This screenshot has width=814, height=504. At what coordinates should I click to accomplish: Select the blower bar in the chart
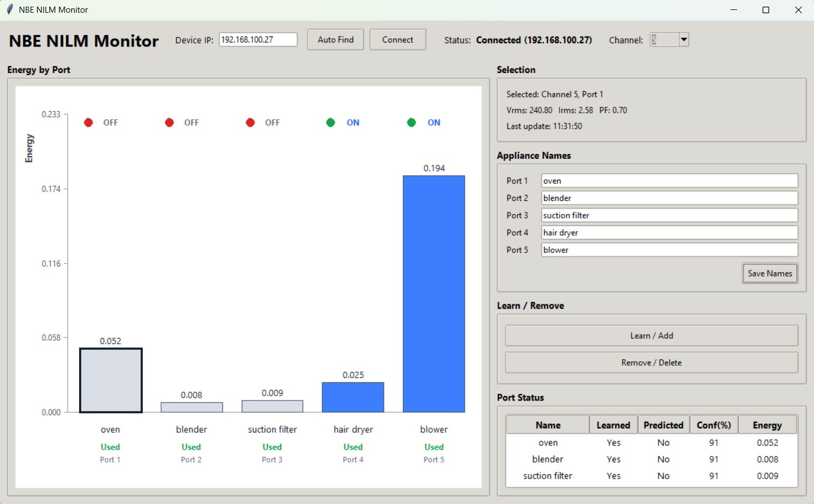pos(433,293)
